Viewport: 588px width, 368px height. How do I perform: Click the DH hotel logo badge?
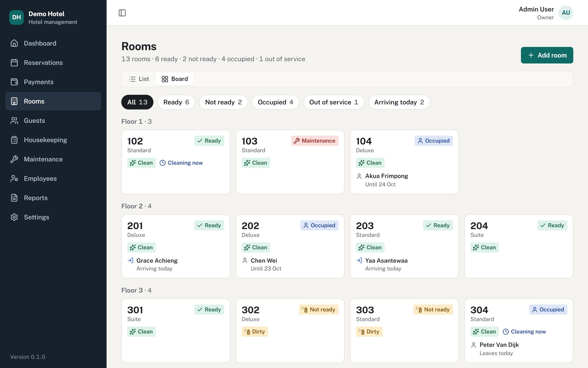pyautogui.click(x=17, y=17)
